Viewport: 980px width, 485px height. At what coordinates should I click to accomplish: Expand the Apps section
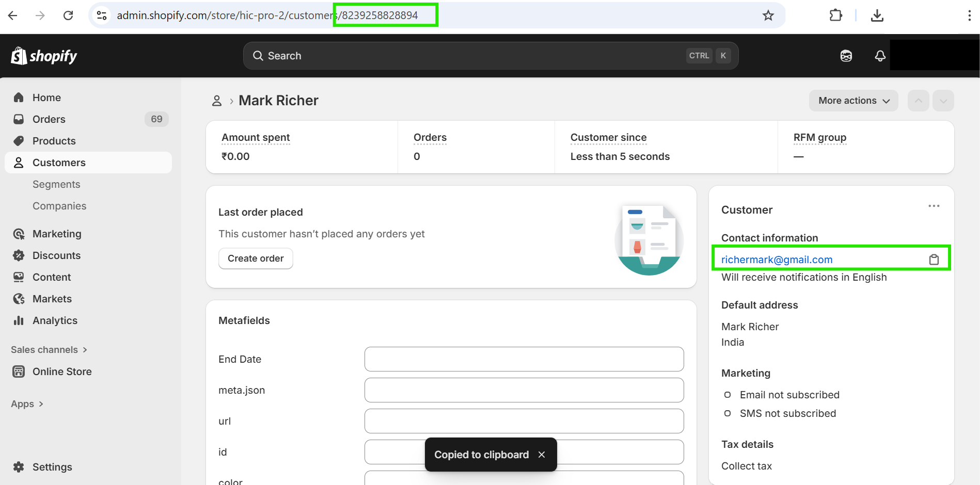click(x=27, y=404)
